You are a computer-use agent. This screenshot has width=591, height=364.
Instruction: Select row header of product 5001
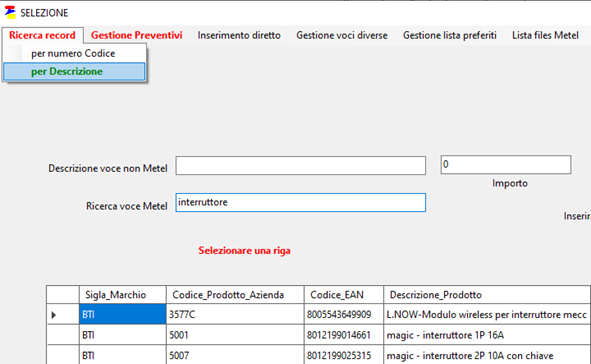[x=63, y=335]
